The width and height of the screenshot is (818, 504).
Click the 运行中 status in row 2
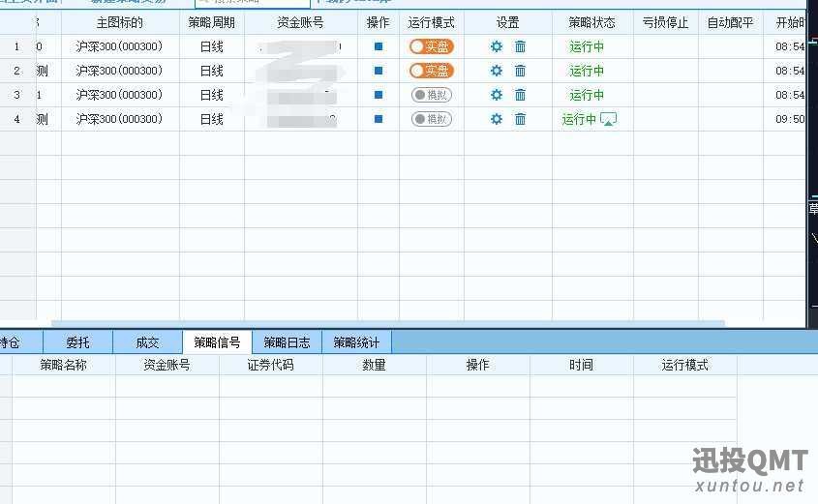pos(587,71)
